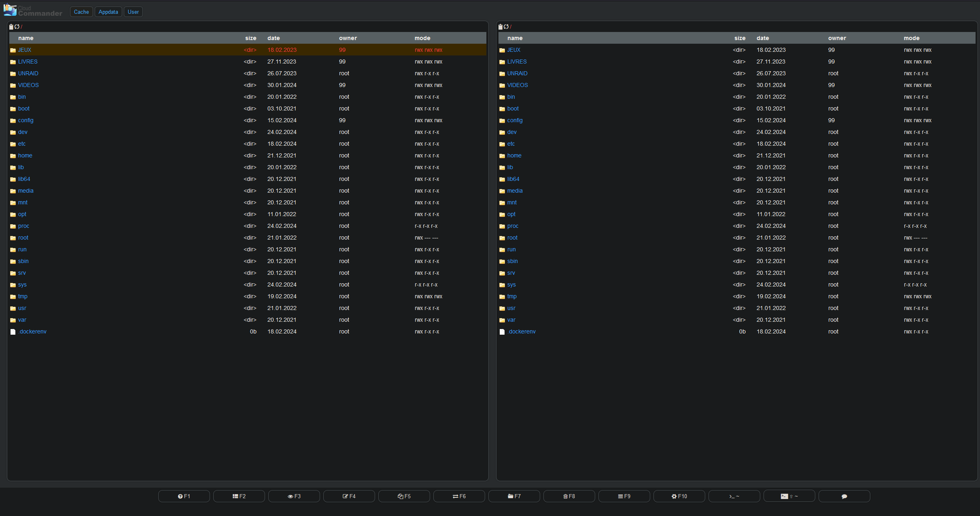Select 'mnt' folder name in right panel
This screenshot has height=516, width=980.
click(x=512, y=202)
